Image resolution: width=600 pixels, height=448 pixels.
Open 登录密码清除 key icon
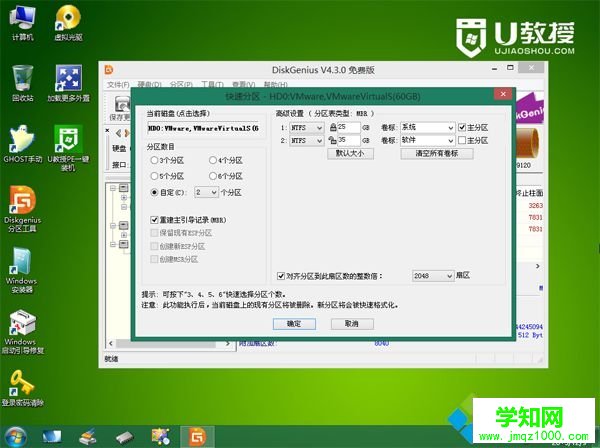click(23, 387)
